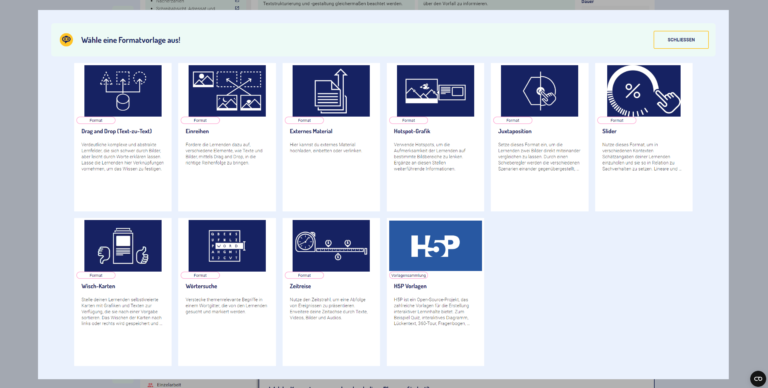Click the Wisch-Karten title

[98, 286]
